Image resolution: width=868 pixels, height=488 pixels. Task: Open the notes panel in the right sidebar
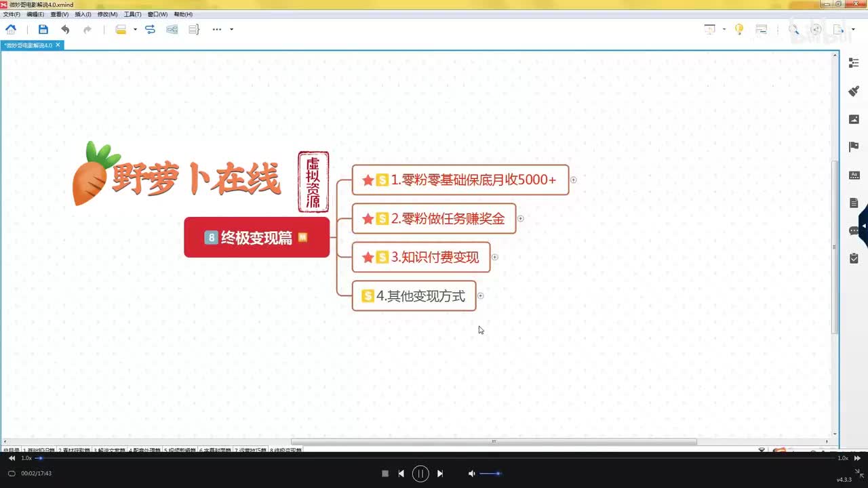tap(854, 203)
